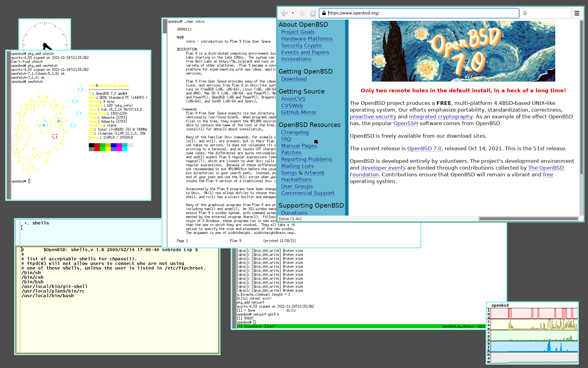Click the cpu graph in stats window
Image resolution: width=588 pixels, height=368 pixels.
[534, 335]
